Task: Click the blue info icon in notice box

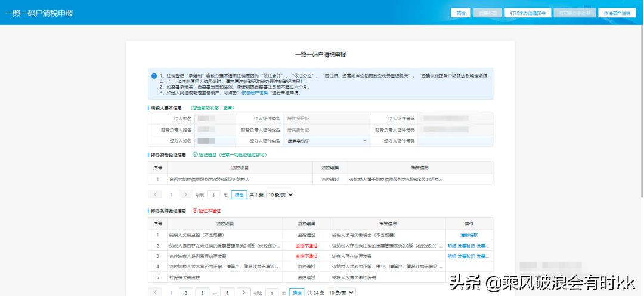Action: [x=154, y=76]
